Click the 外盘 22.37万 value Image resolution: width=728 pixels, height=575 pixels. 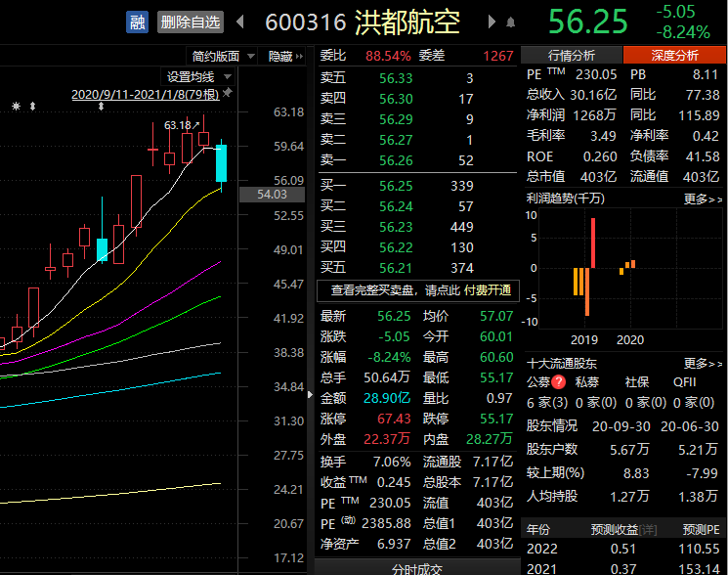point(387,439)
